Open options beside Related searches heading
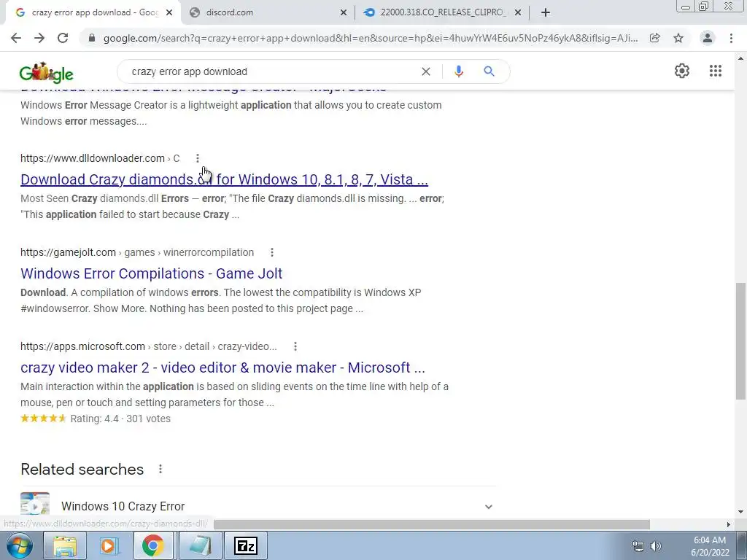 tap(160, 469)
